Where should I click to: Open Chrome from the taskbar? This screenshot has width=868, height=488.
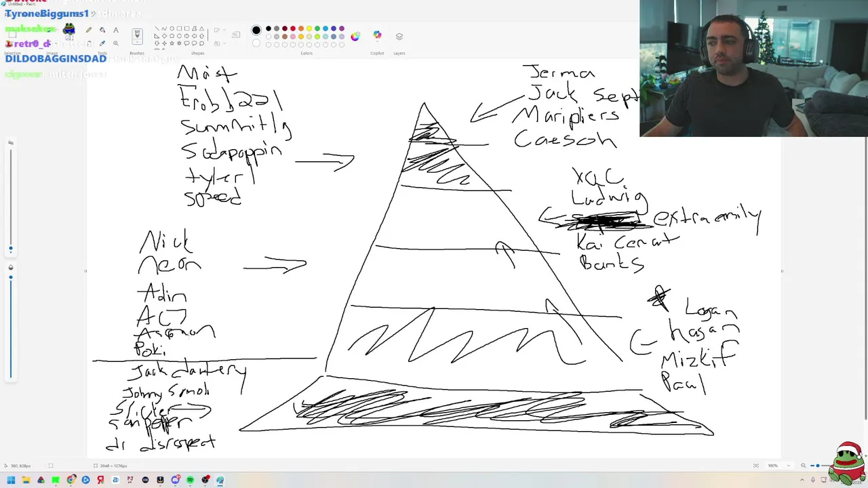tap(71, 480)
